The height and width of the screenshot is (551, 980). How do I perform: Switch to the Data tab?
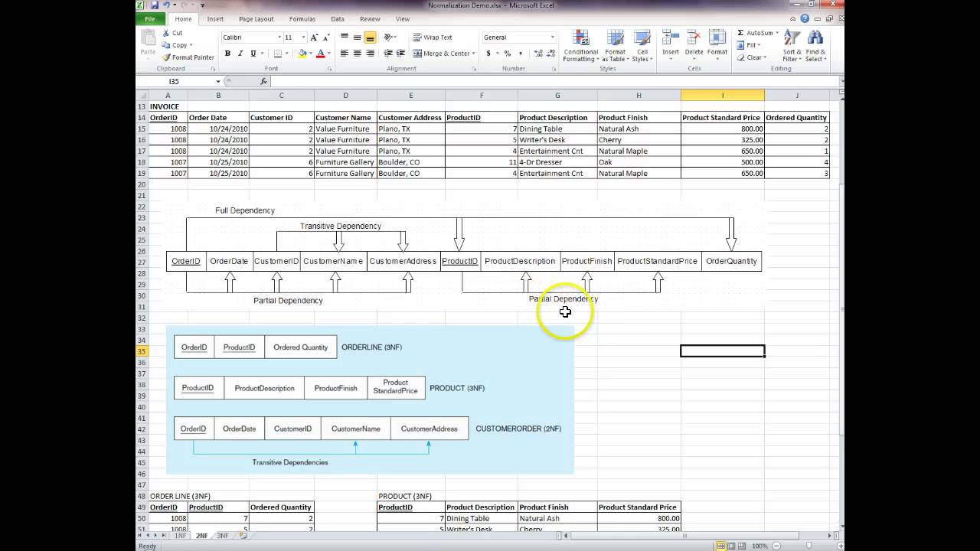coord(338,18)
